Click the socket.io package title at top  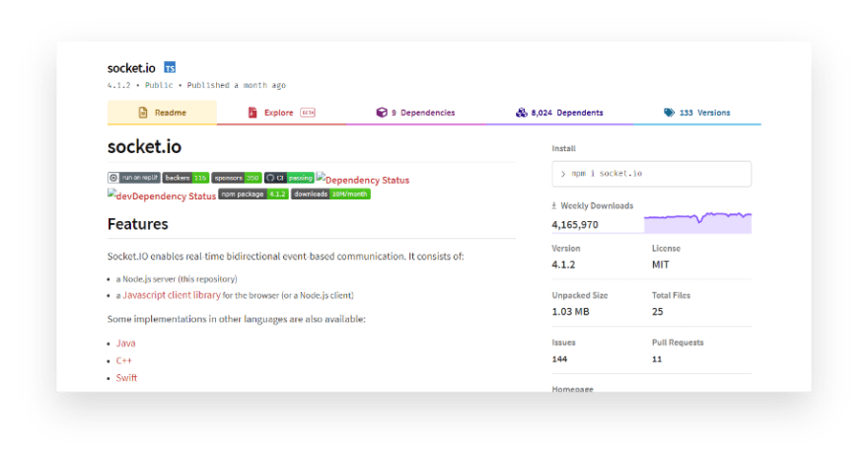(x=131, y=68)
